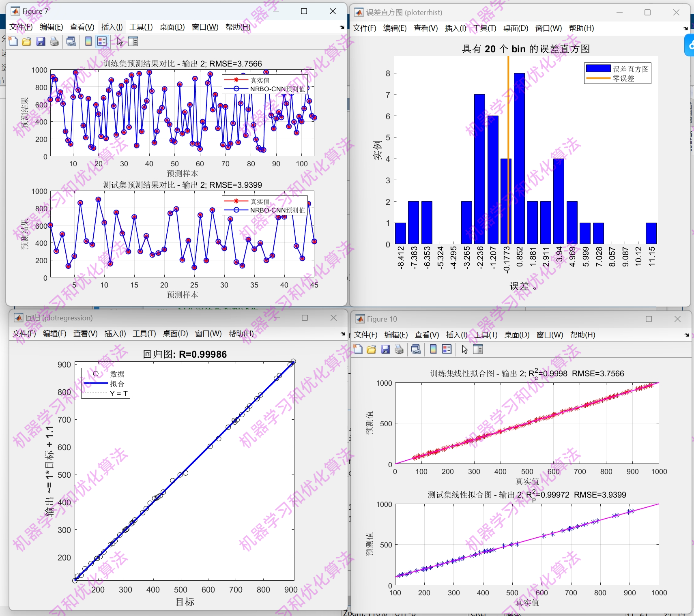Click Open File icon in Figure 10 toolbar
694x616 pixels.
click(x=371, y=350)
